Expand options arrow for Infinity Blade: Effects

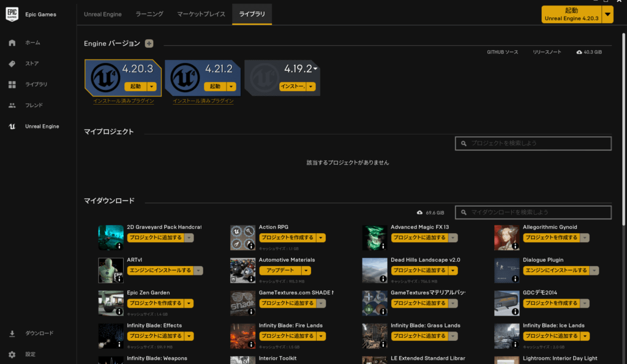(x=189, y=336)
